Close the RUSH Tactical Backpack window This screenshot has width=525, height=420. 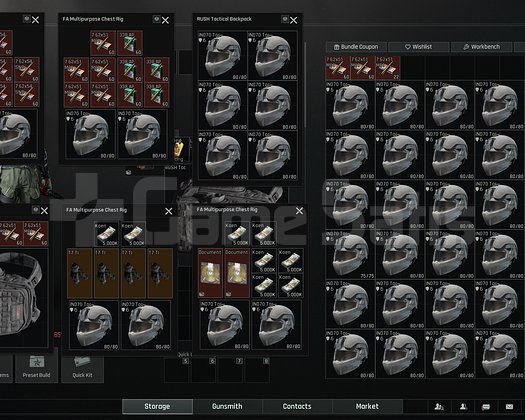pos(294,20)
